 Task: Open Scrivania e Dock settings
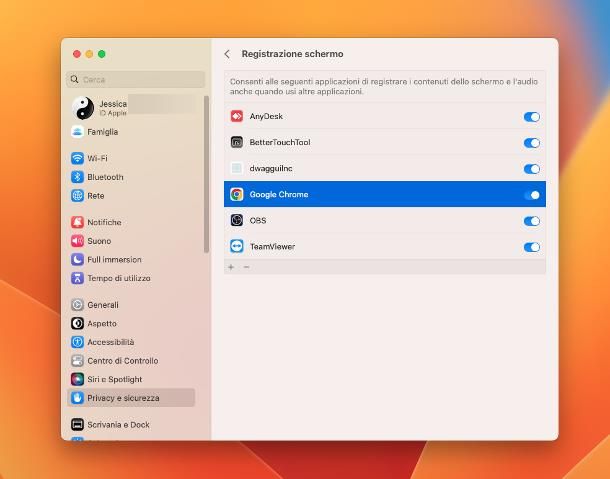[131, 425]
